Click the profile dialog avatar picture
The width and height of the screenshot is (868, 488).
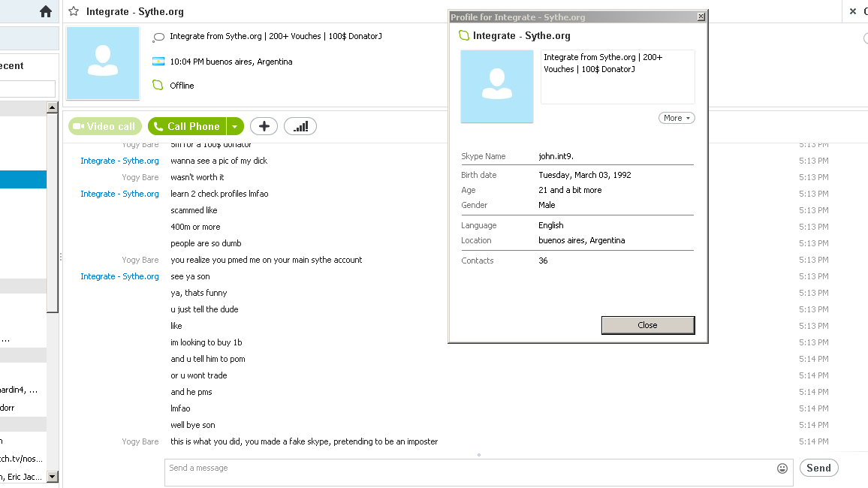(x=497, y=86)
